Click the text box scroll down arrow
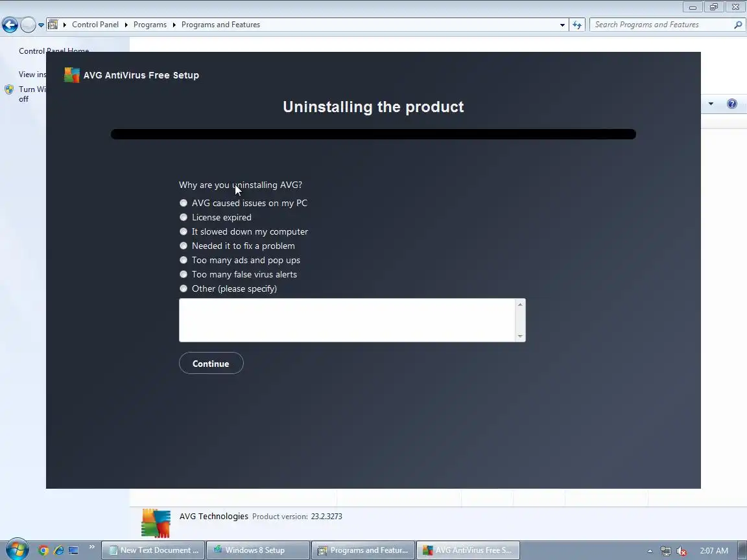The height and width of the screenshot is (560, 747). coord(520,336)
